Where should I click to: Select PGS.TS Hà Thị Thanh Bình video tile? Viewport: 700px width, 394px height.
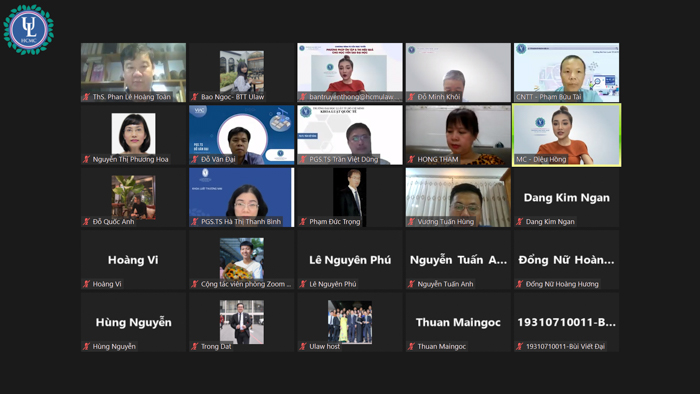pos(242,197)
